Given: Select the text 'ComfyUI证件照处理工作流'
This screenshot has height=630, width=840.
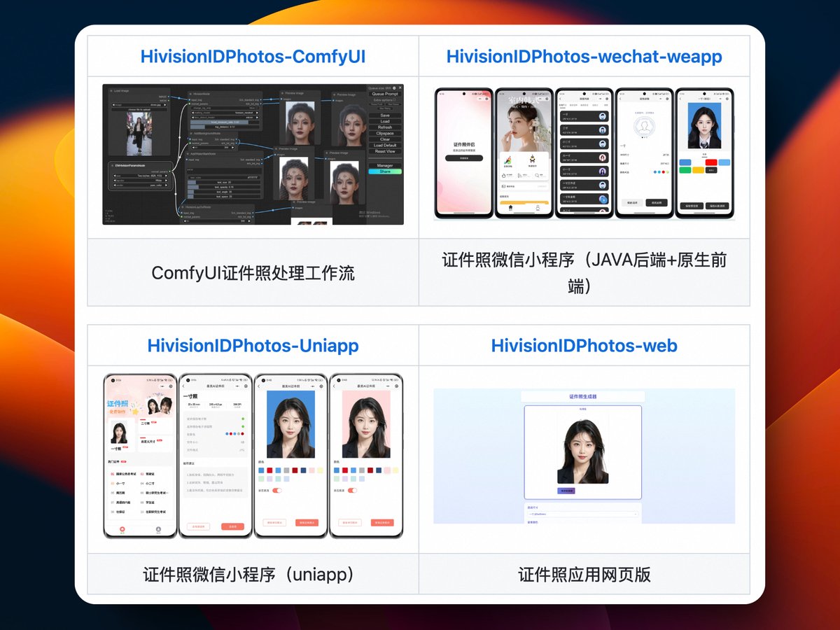Looking at the screenshot, I should pos(253,272).
